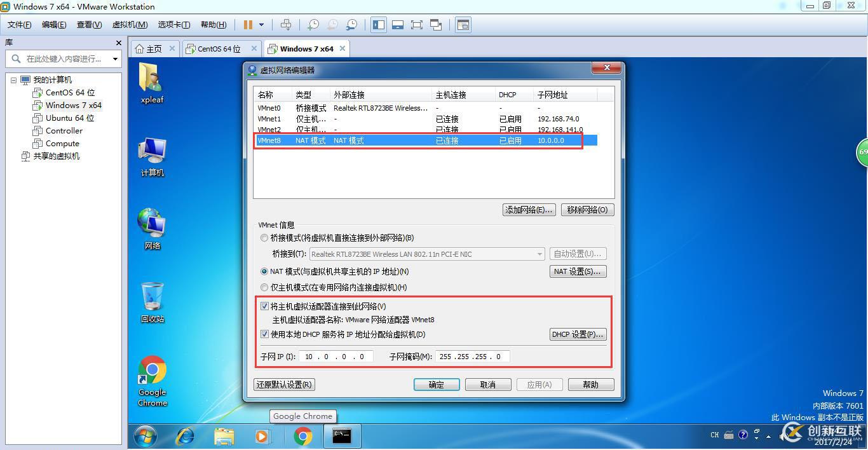This screenshot has height=450, width=868.
Task: Send Ctrl+Alt+Del to virtual machine
Action: coord(286,25)
